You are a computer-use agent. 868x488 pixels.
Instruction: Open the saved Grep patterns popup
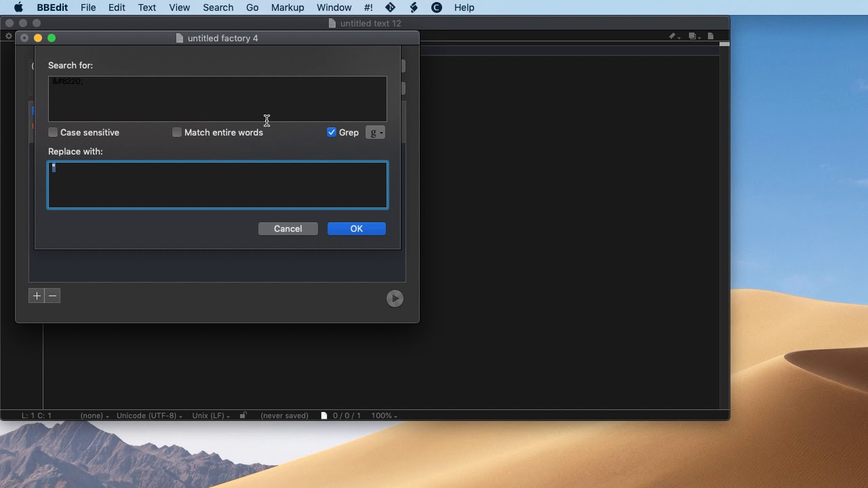pos(375,133)
